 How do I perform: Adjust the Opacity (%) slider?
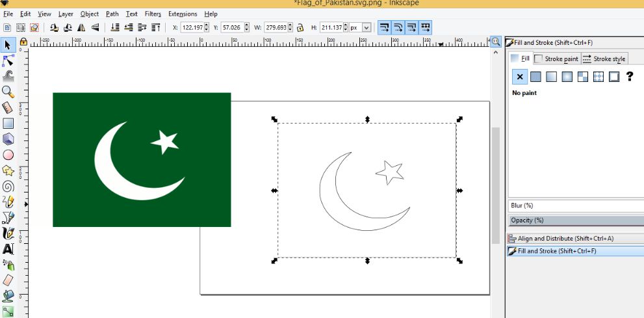point(576,220)
